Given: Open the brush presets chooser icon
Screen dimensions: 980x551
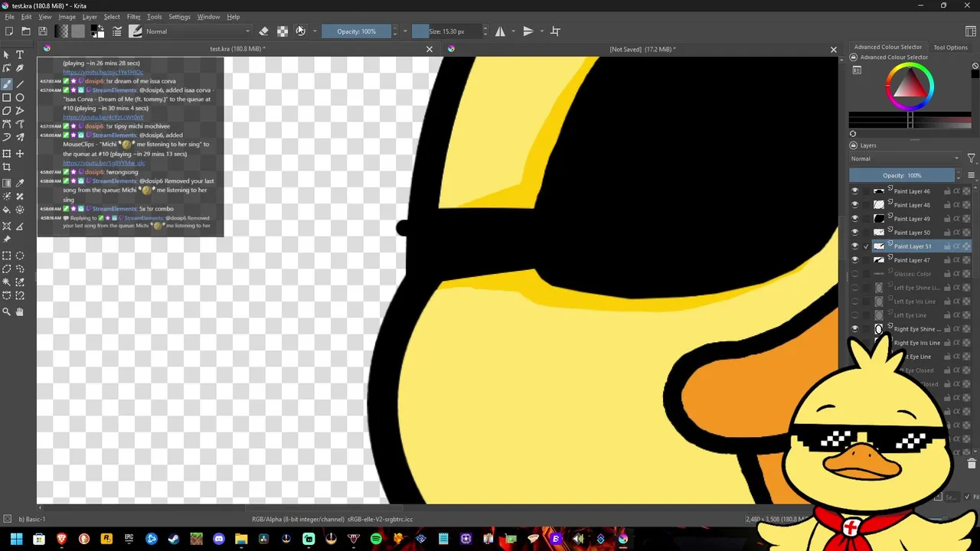Looking at the screenshot, I should [x=136, y=31].
